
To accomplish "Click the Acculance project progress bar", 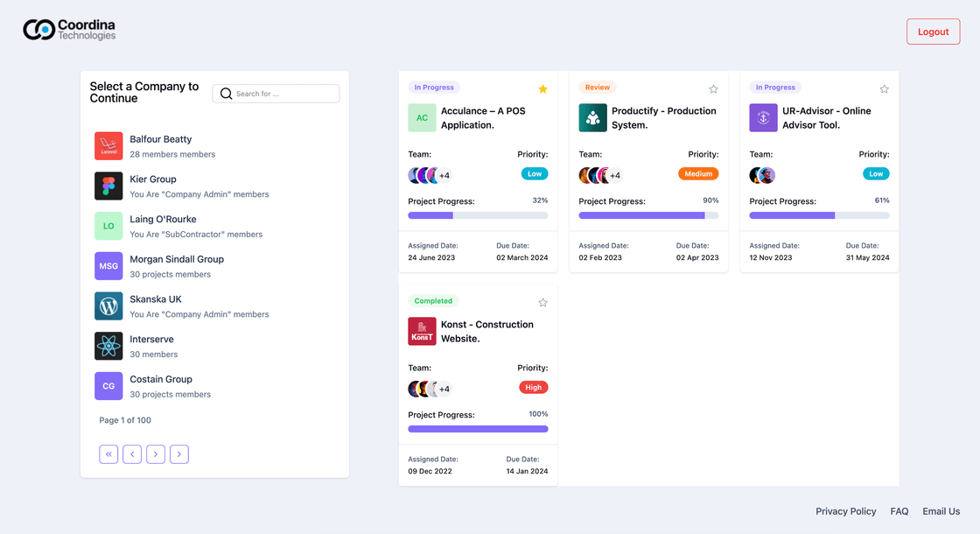I will [x=478, y=214].
